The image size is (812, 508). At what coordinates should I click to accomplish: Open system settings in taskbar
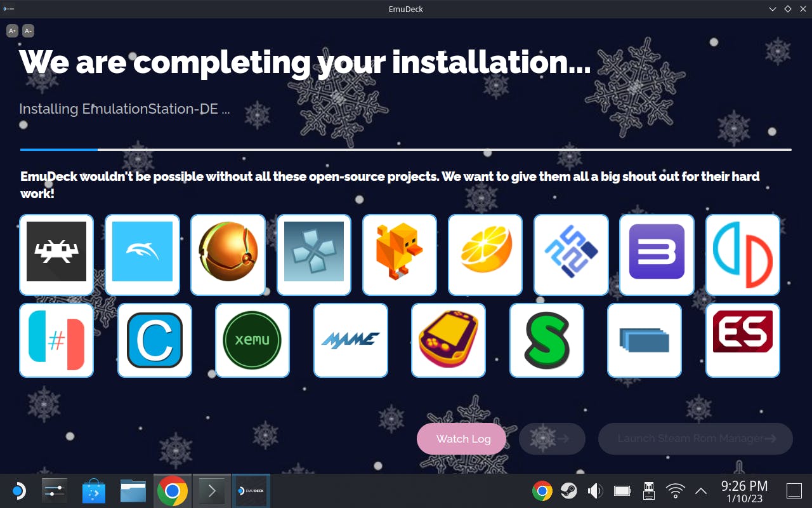[x=55, y=491]
